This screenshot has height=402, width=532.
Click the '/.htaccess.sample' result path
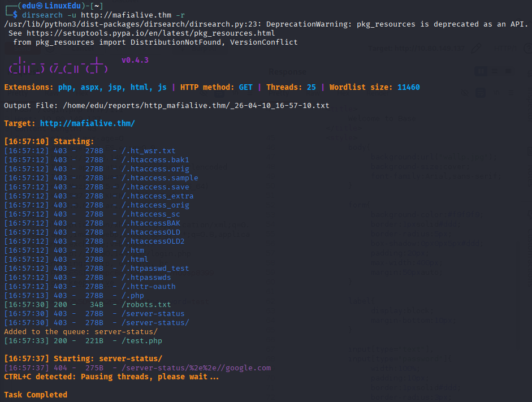(160, 178)
